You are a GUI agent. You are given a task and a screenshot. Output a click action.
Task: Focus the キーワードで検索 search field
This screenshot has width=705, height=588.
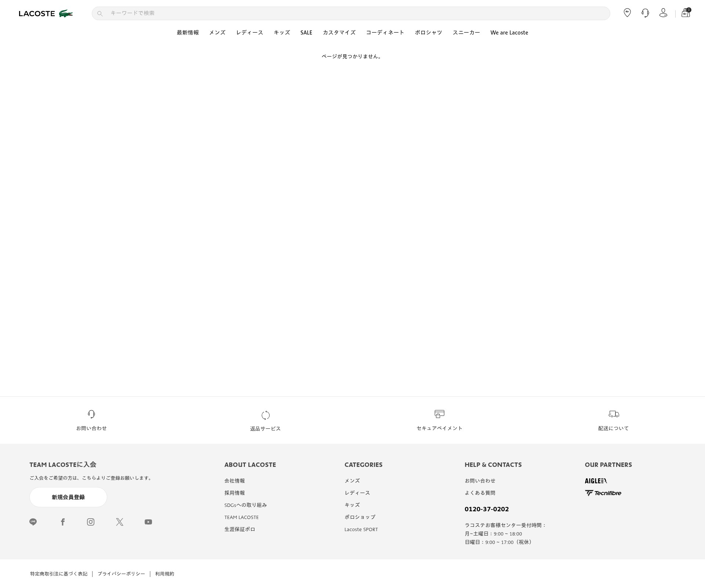coord(351,13)
